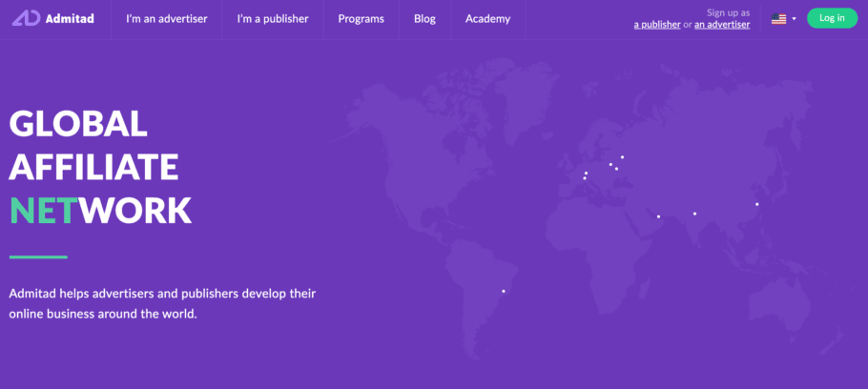868x389 pixels.
Task: Sign up as an advertiser link
Action: [722, 25]
